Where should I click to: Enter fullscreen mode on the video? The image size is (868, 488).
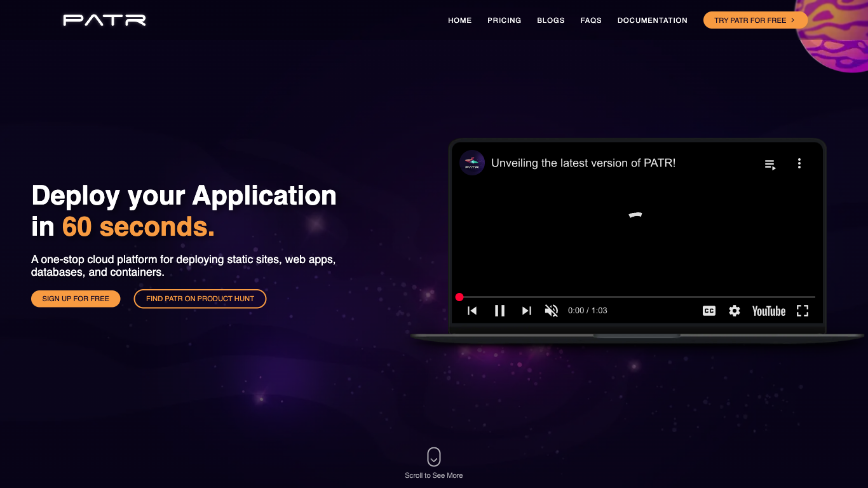pos(803,311)
